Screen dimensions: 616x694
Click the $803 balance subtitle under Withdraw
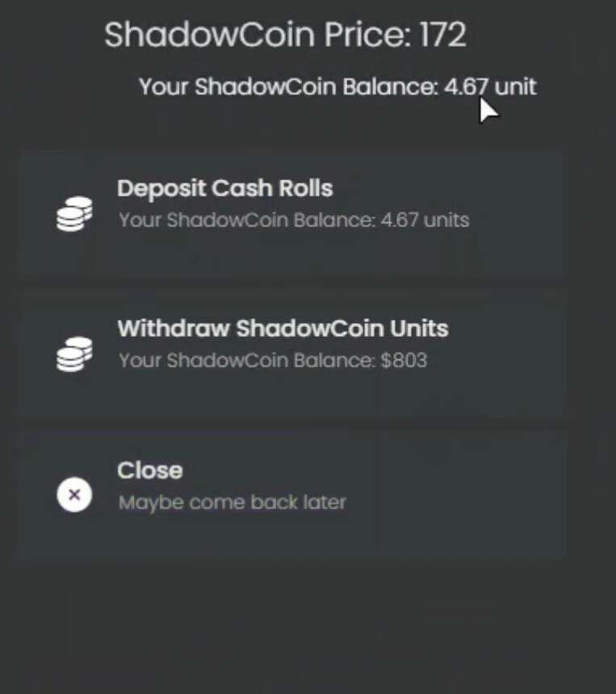point(272,360)
